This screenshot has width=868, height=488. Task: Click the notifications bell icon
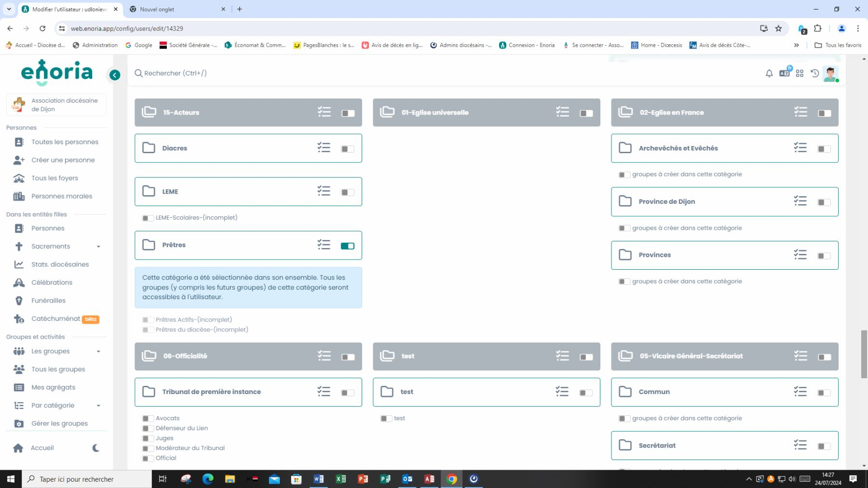pos(769,74)
